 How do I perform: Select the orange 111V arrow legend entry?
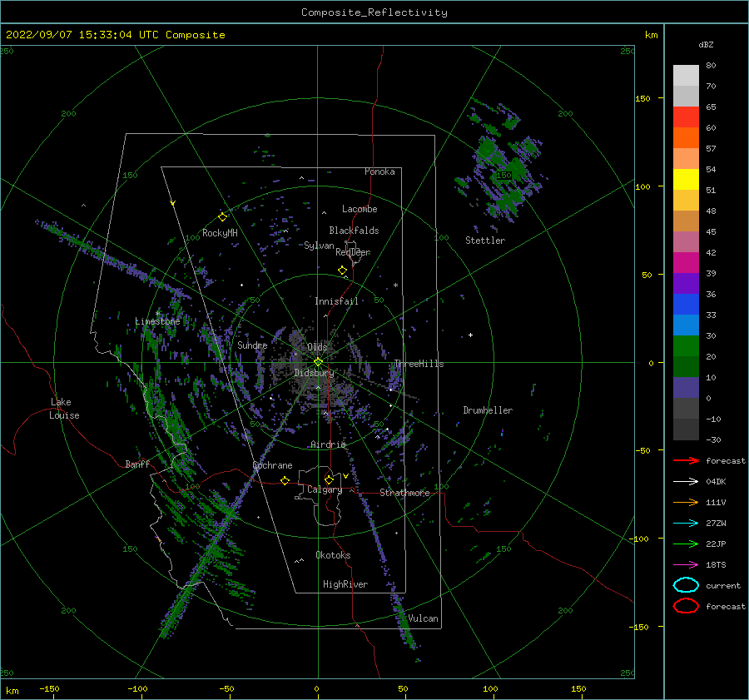(x=686, y=502)
